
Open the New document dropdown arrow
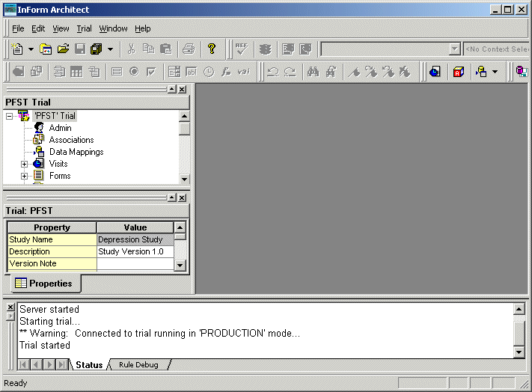tap(31, 49)
